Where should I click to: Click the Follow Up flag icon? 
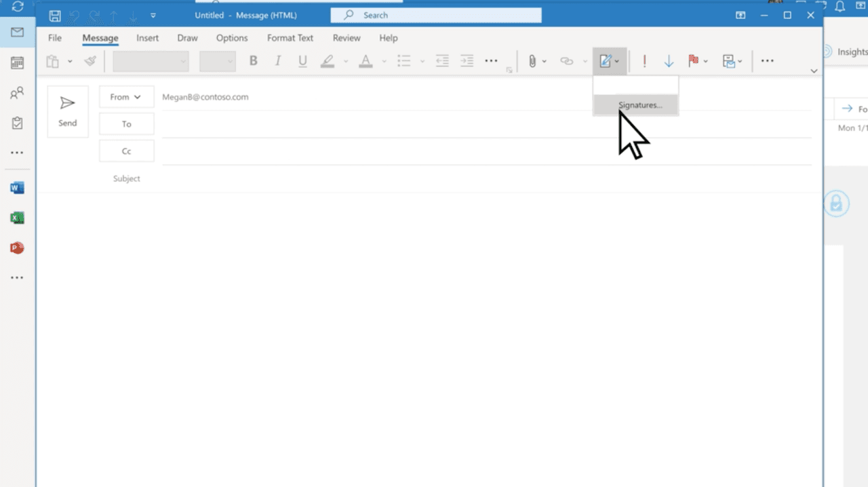click(693, 61)
